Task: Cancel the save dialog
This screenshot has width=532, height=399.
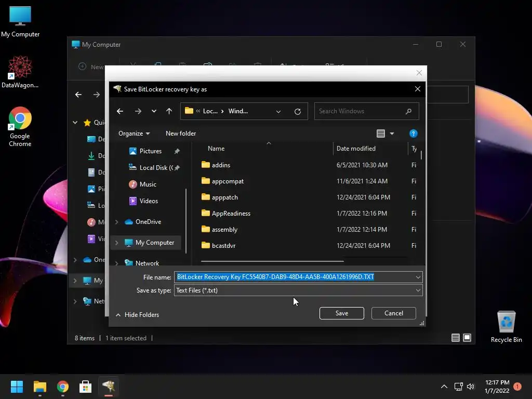Action: coord(394,313)
